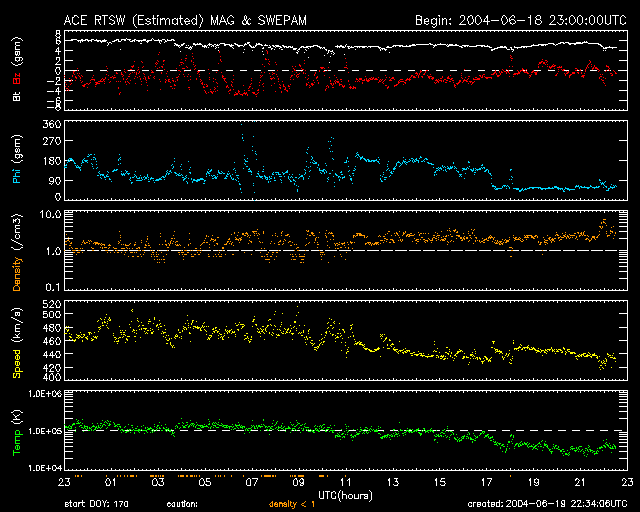Click the '420' tick label on the Speed axis
Image resolution: width=640 pixels, height=512 pixels.
52,368
